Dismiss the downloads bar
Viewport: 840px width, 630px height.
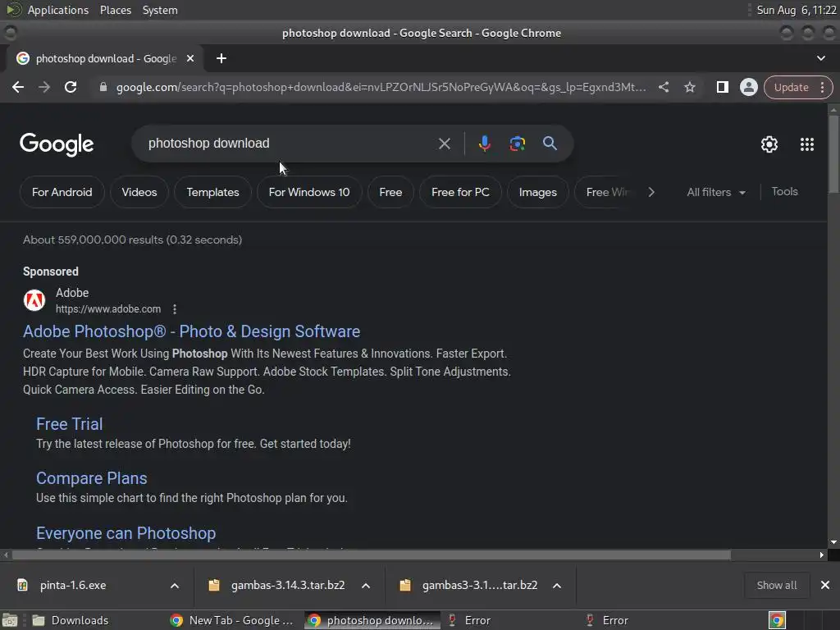pos(825,585)
